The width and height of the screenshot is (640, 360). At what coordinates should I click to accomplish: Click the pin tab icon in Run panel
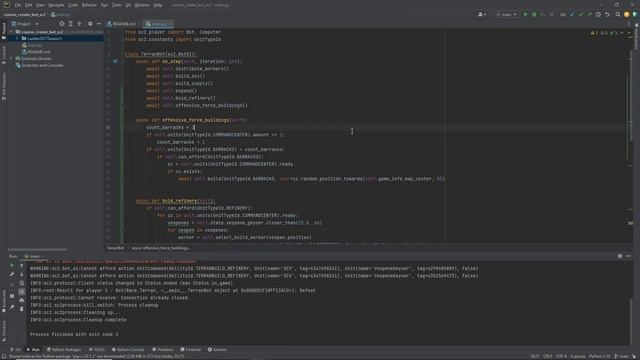(12, 307)
